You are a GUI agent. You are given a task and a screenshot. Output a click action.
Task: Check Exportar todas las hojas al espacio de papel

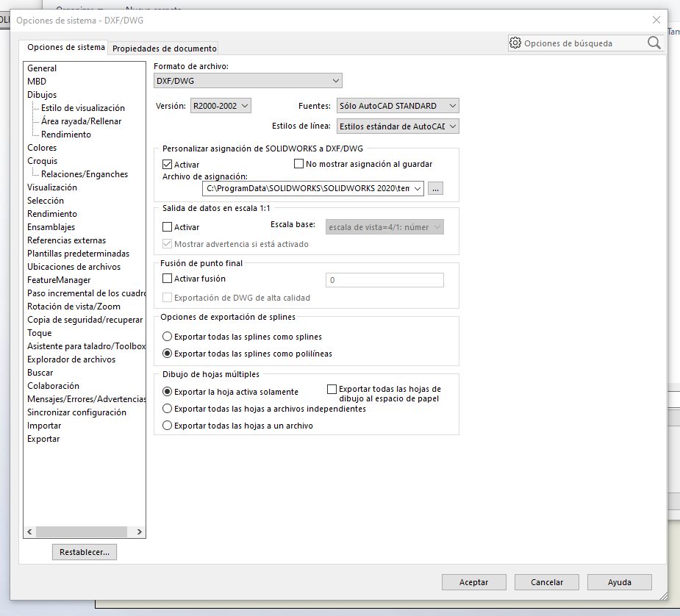332,390
